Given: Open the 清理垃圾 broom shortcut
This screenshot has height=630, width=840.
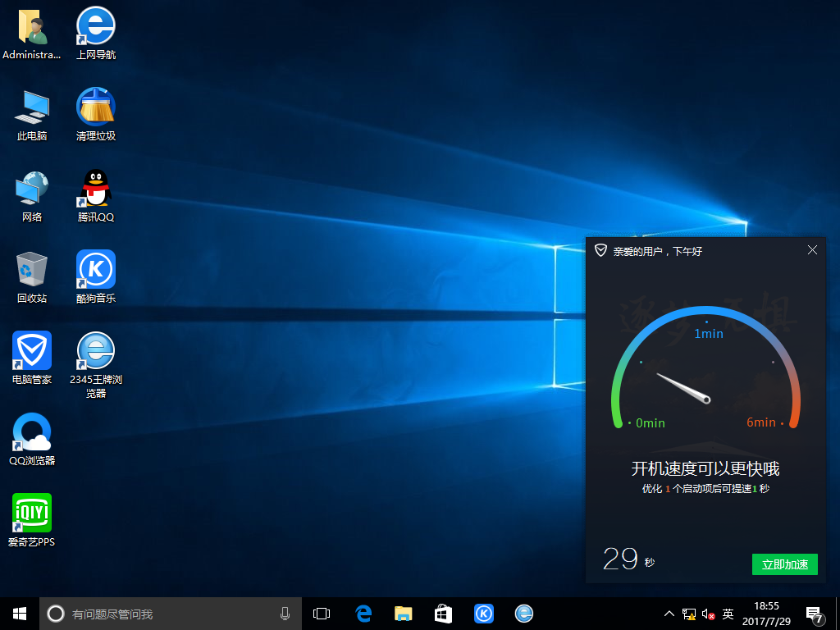Looking at the screenshot, I should (x=96, y=115).
